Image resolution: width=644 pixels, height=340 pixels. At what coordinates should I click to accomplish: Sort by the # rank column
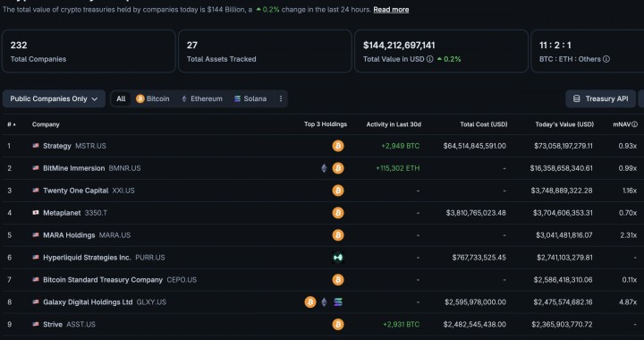(x=11, y=124)
